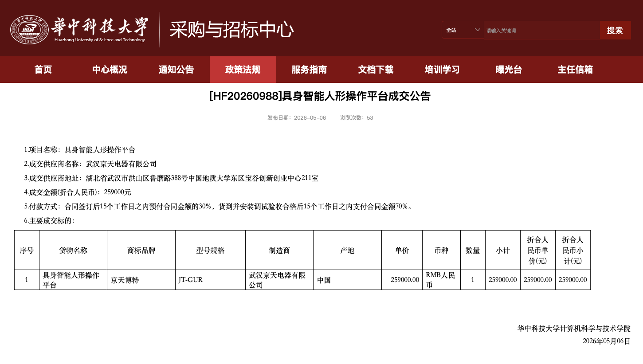This screenshot has height=364, width=643.
Task: Click the footer date 2026年05月06日
Action: pos(607,341)
